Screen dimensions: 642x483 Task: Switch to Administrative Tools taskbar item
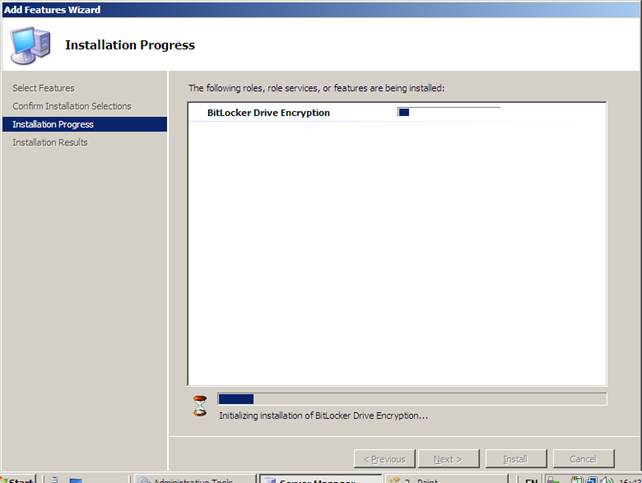[194, 480]
